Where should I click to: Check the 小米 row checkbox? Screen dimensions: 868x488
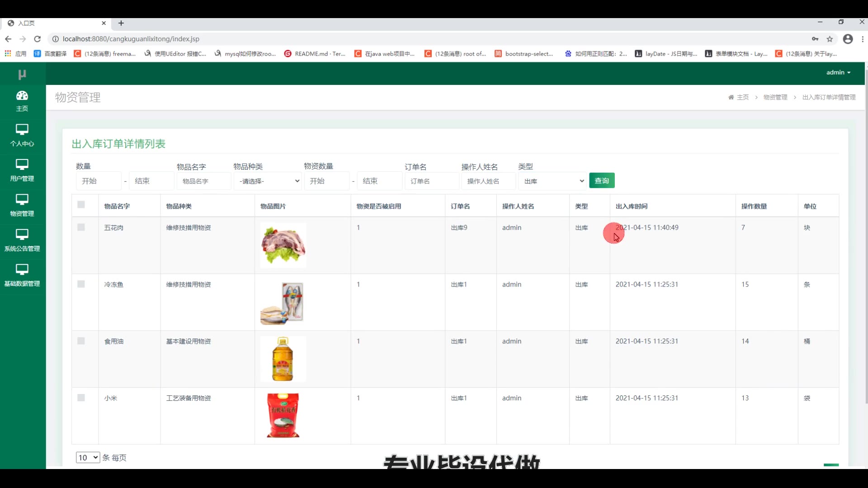tap(81, 398)
